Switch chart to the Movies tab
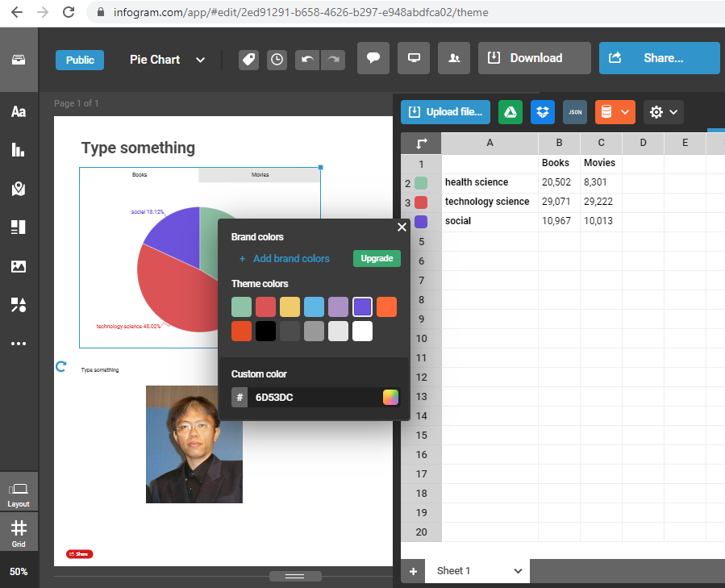This screenshot has width=725, height=588. 260,175
